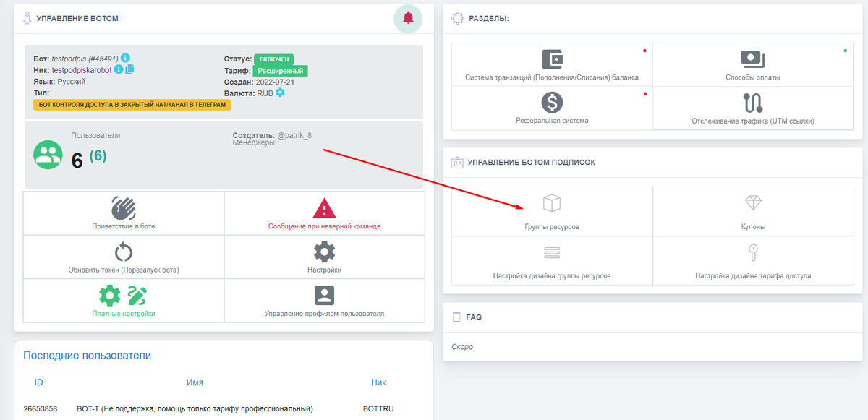Click the refresh token circular arrow icon
The height and width of the screenshot is (420, 868).
point(124,252)
